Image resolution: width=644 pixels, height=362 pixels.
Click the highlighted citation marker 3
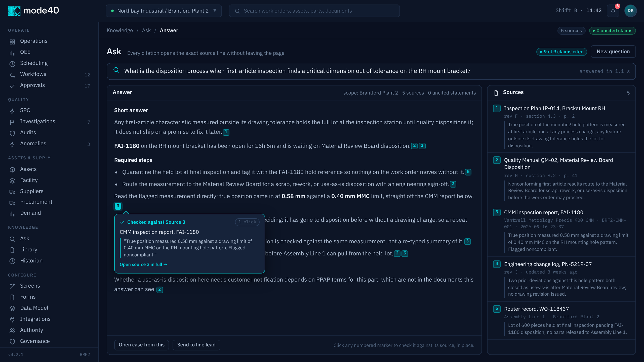[118, 206]
